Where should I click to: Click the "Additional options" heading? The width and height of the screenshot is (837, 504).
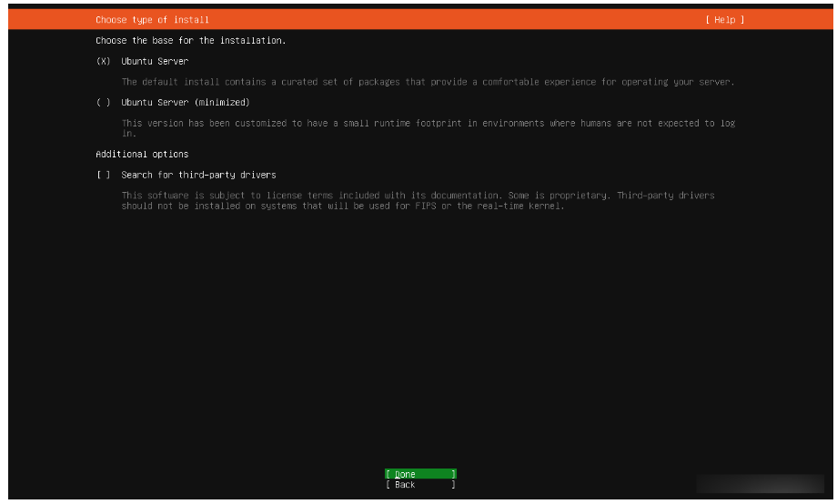(x=142, y=154)
